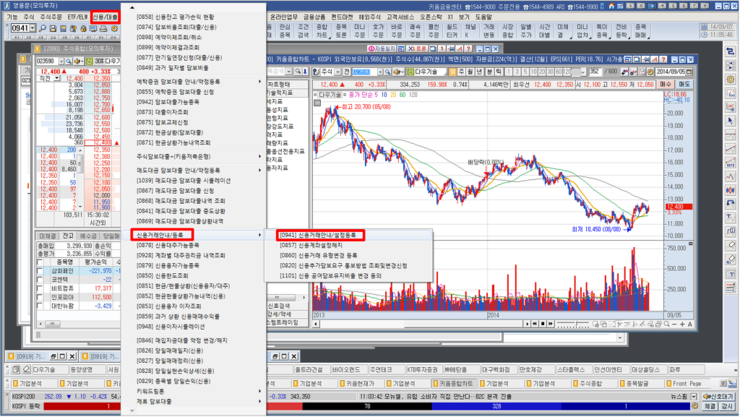740x417 pixels.
Task: Click the 매도 sell button in chart
Action: [x=683, y=84]
